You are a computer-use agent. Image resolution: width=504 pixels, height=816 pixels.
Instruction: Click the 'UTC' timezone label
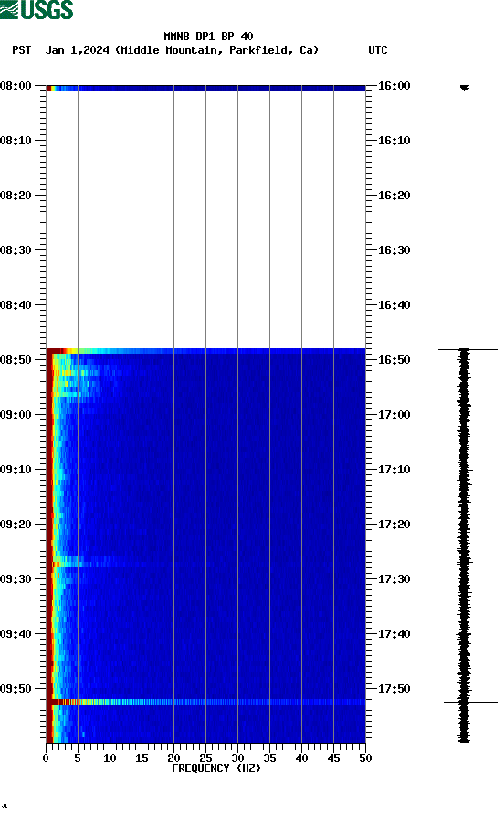[x=378, y=50]
